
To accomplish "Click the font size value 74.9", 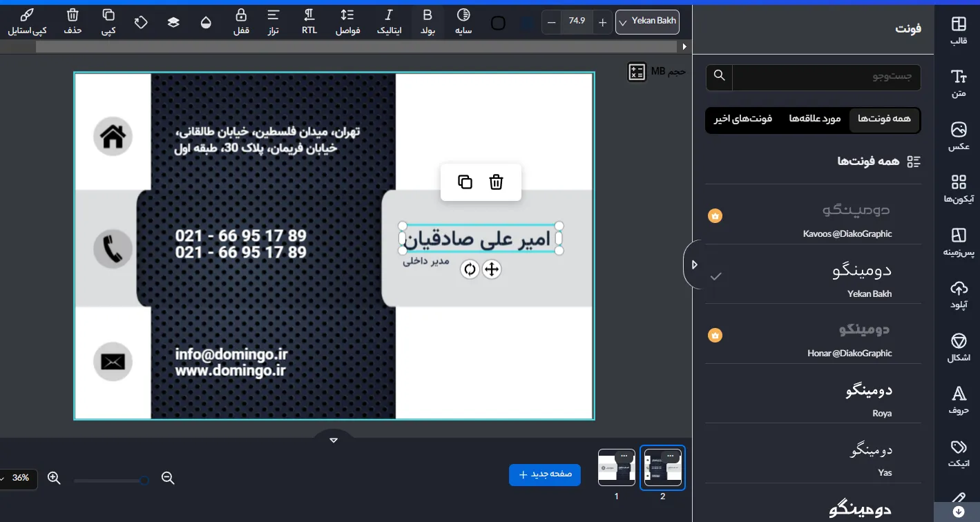I will (x=577, y=21).
